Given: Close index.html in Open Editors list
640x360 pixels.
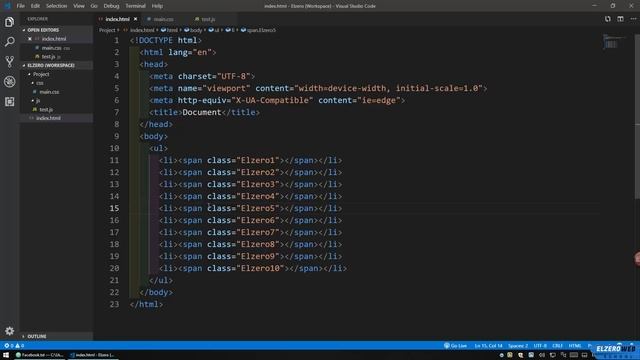Looking at the screenshot, I should click(x=30, y=39).
